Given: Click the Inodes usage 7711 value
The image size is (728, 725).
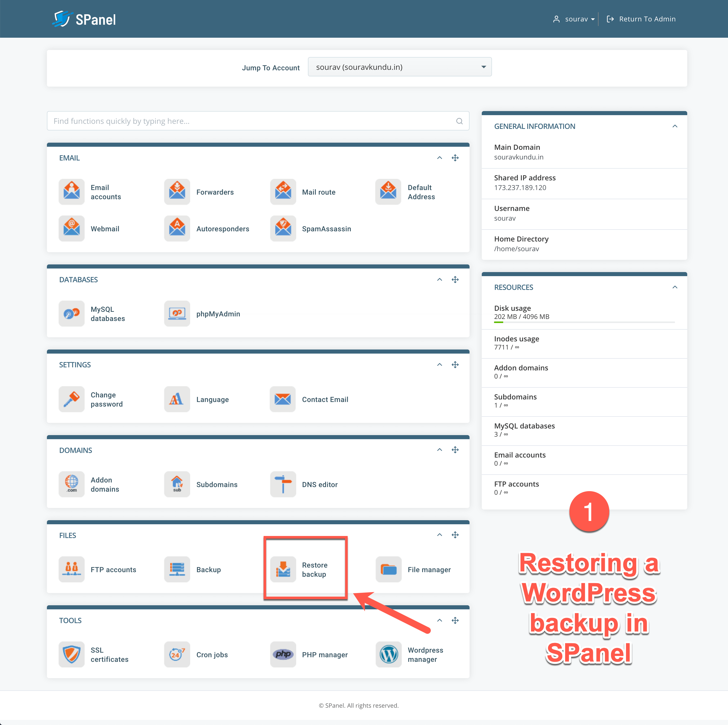Looking at the screenshot, I should pos(506,347).
